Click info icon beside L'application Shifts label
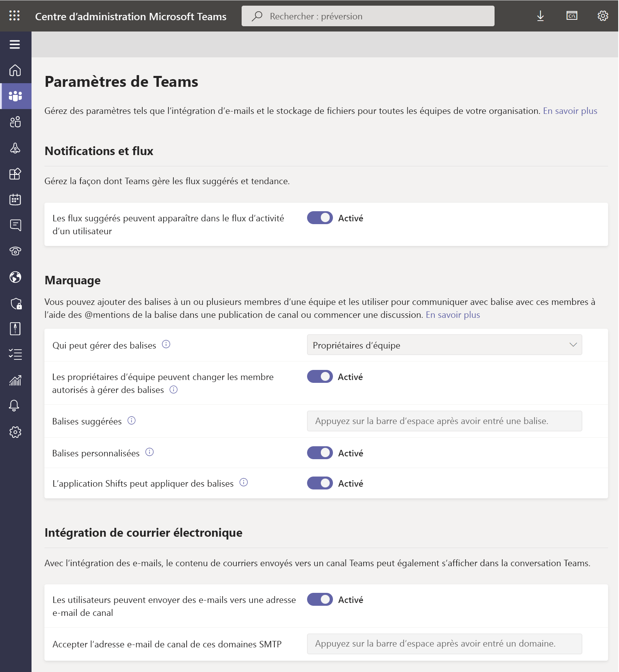 [x=244, y=482]
